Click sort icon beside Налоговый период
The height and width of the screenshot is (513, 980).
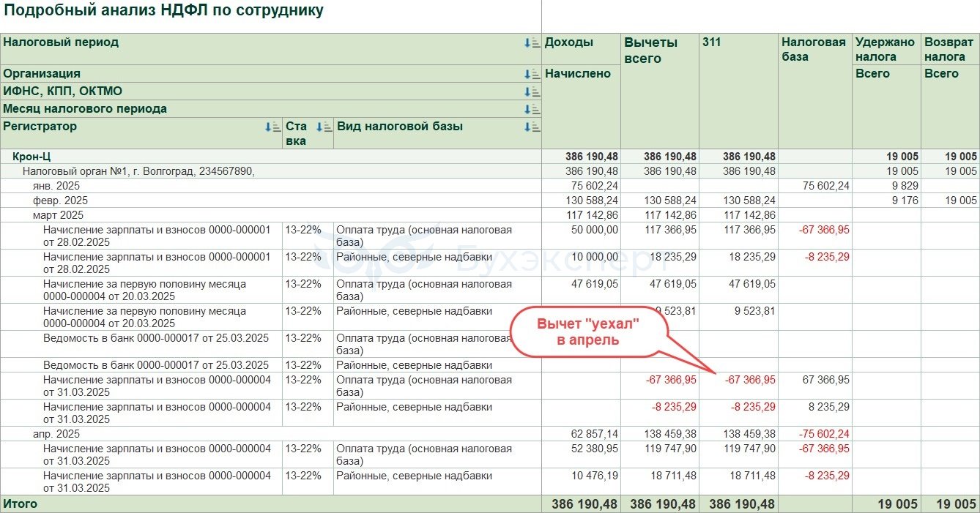(532, 43)
